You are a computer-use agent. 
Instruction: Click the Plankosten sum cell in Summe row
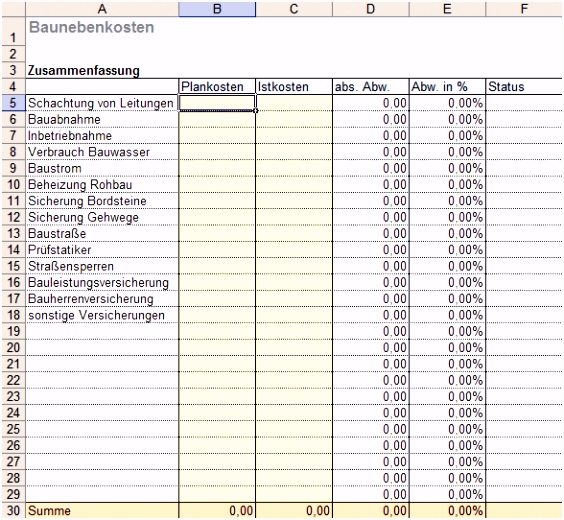217,511
